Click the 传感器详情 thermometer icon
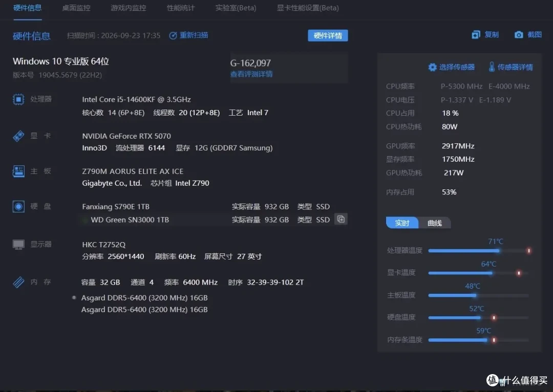The image size is (553, 392). point(491,67)
